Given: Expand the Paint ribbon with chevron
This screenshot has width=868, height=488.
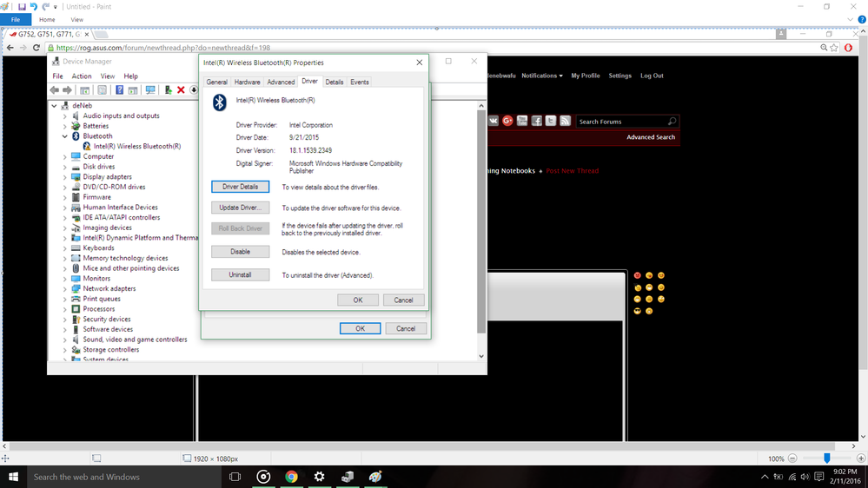Looking at the screenshot, I should pyautogui.click(x=851, y=19).
